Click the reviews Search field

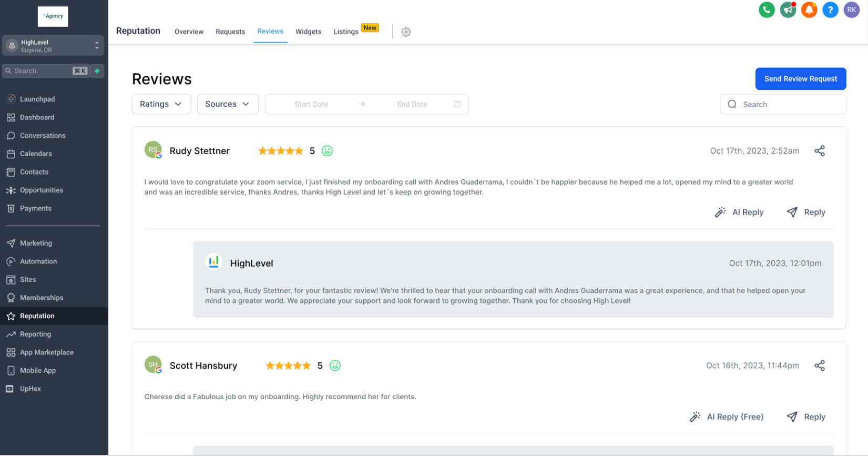tap(782, 104)
